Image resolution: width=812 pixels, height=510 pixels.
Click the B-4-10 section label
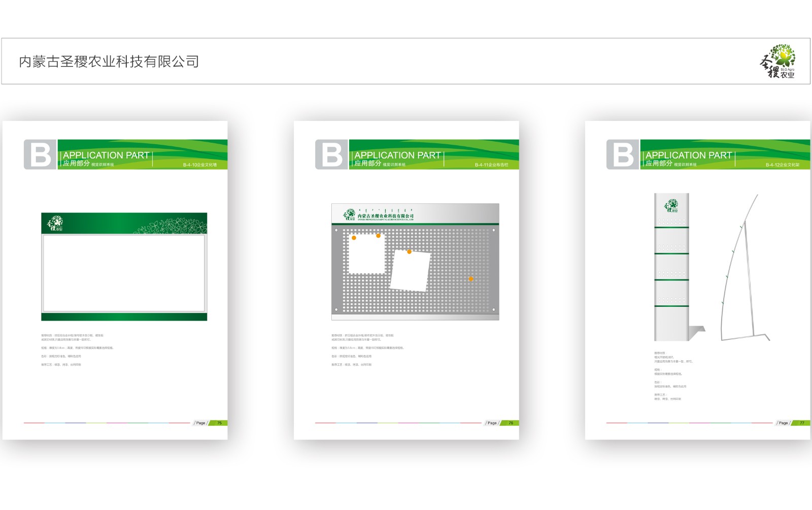[199, 165]
